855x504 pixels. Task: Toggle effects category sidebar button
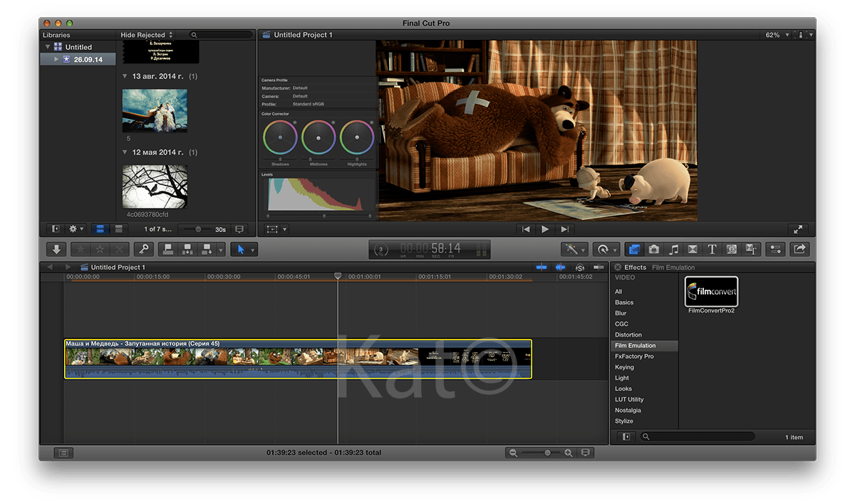[626, 436]
